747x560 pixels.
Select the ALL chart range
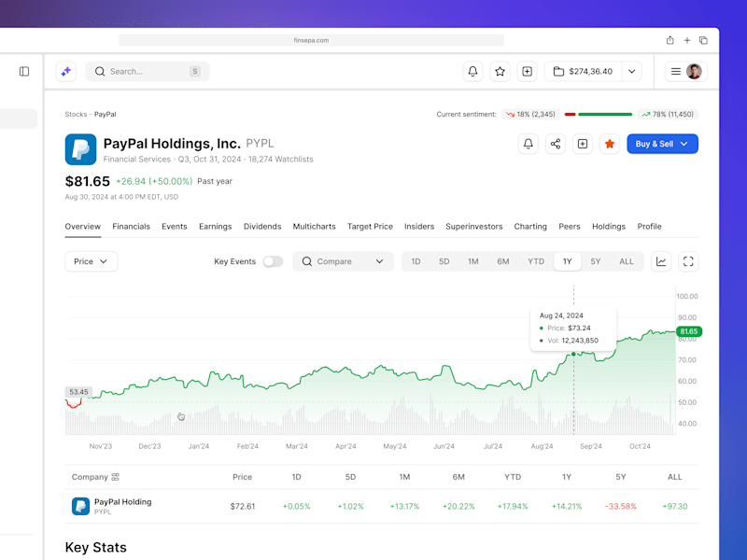(627, 261)
